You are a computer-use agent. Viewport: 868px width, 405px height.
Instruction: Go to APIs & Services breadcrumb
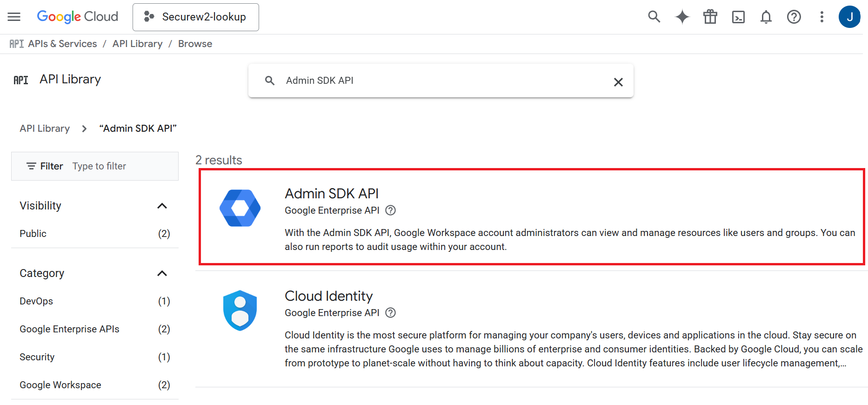tap(62, 44)
